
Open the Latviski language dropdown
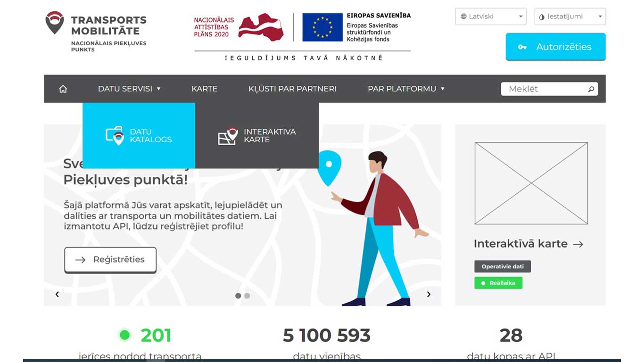[x=491, y=16]
